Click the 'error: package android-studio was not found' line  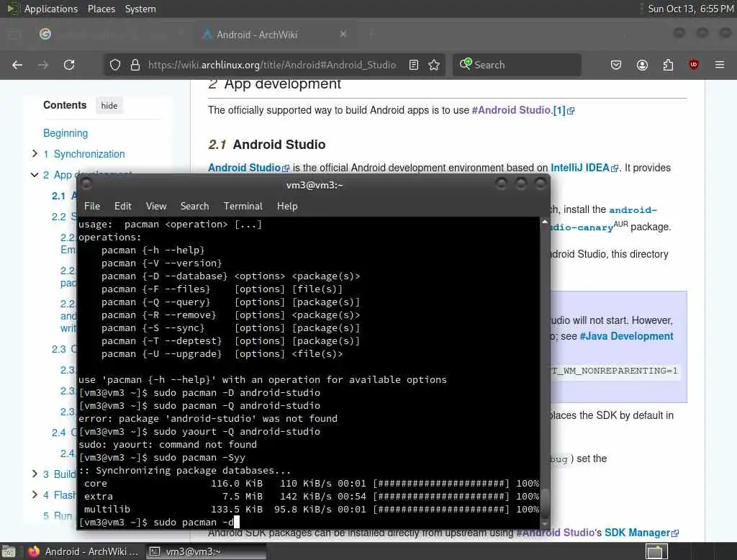pyautogui.click(x=208, y=418)
